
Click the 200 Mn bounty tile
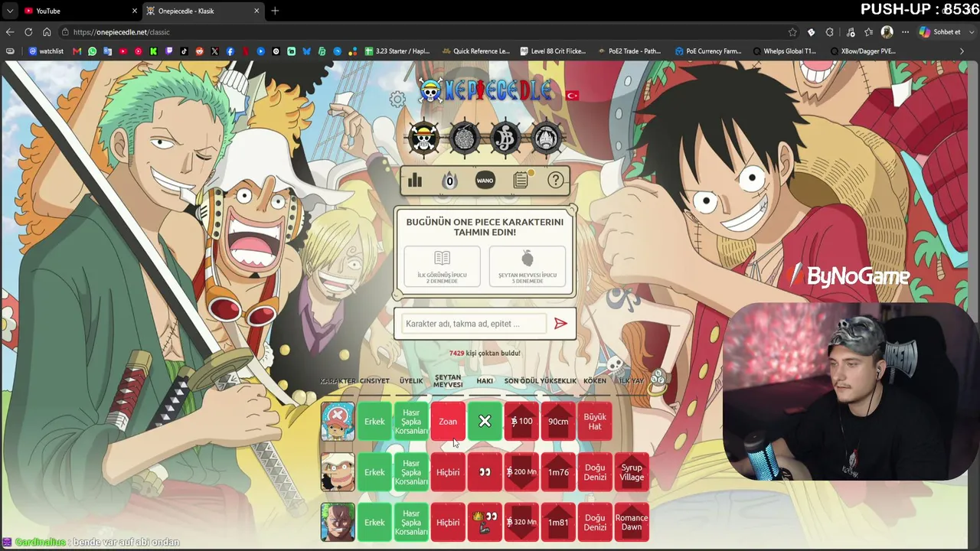click(521, 472)
